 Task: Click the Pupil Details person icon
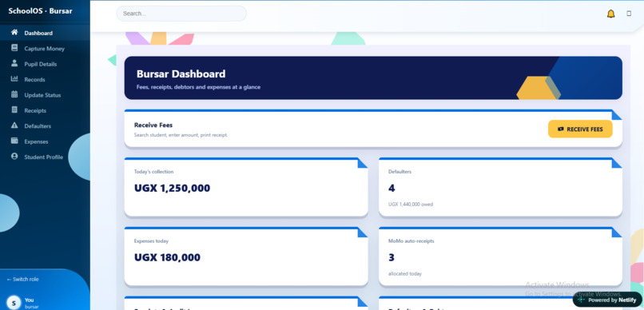14,64
